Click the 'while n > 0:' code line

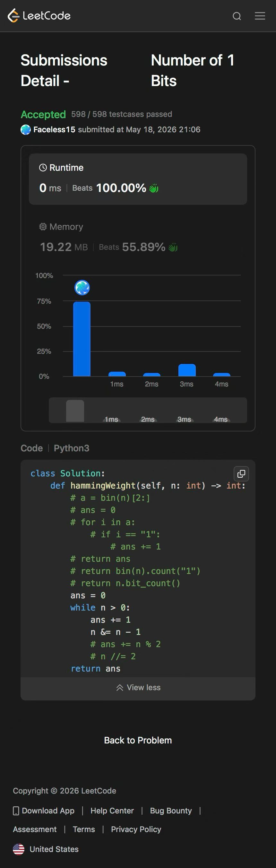click(x=100, y=608)
